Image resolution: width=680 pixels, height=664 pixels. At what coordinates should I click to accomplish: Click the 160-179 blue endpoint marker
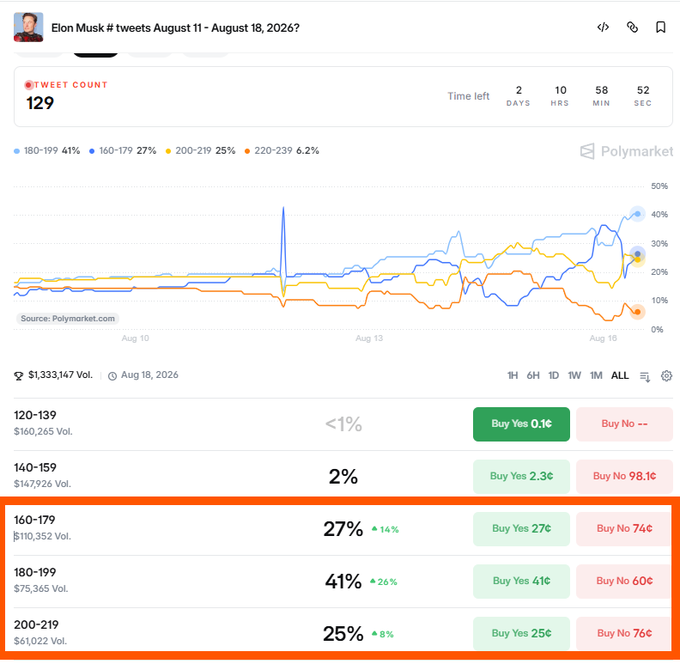click(637, 254)
